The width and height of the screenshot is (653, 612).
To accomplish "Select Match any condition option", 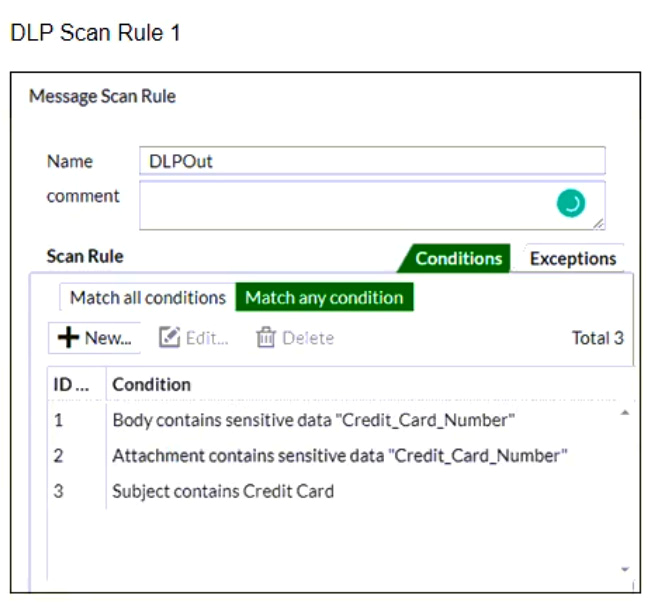I will 324,298.
